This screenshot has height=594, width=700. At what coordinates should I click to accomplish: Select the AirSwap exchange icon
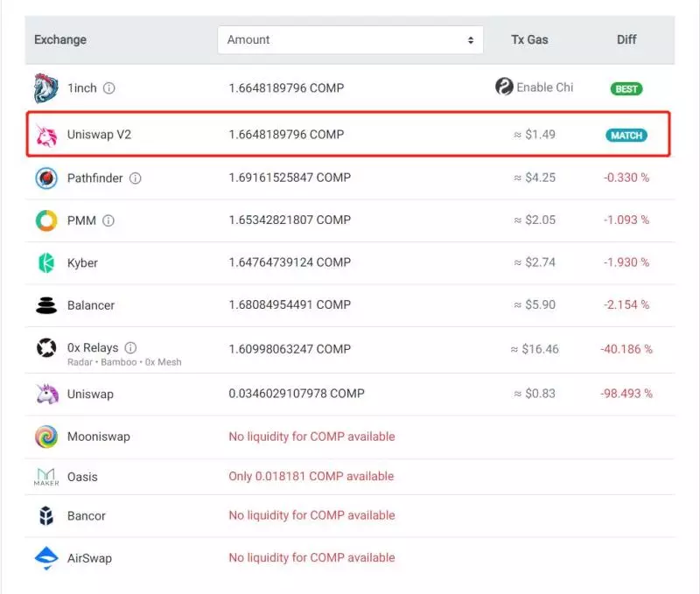point(45,557)
